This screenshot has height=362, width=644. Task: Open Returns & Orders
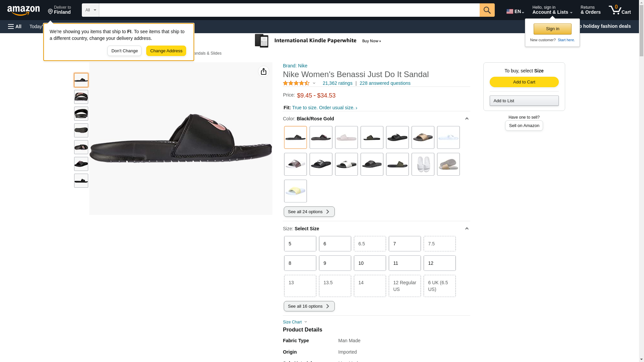tap(590, 10)
